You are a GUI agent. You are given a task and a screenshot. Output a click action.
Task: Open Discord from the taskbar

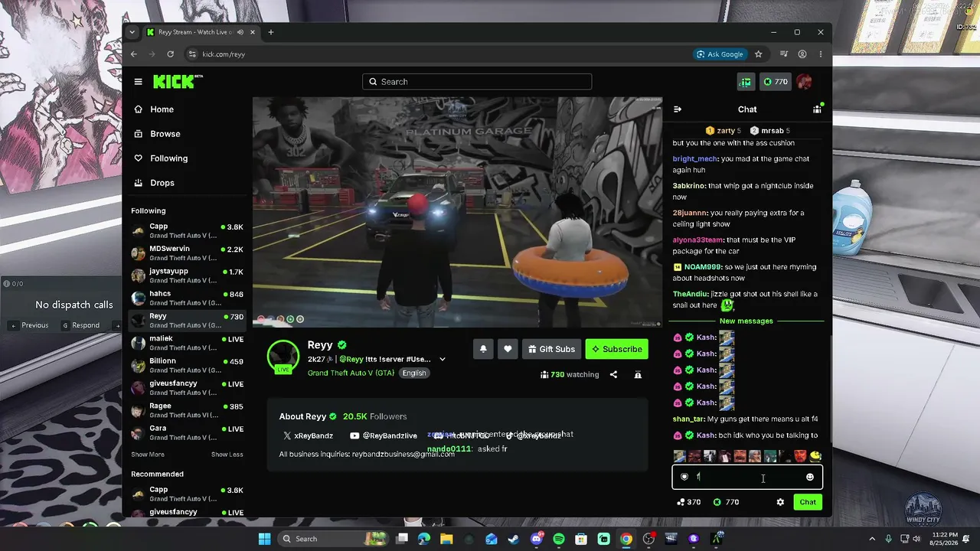pos(537,539)
